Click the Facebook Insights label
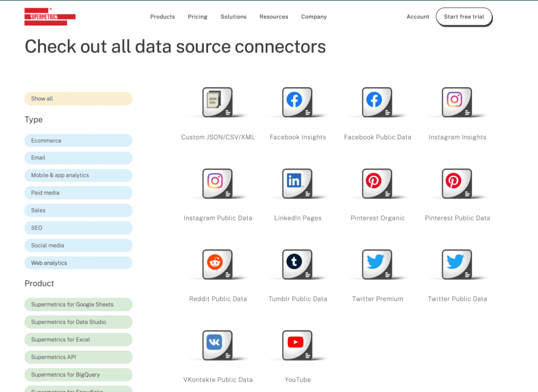538x392 pixels. click(298, 137)
